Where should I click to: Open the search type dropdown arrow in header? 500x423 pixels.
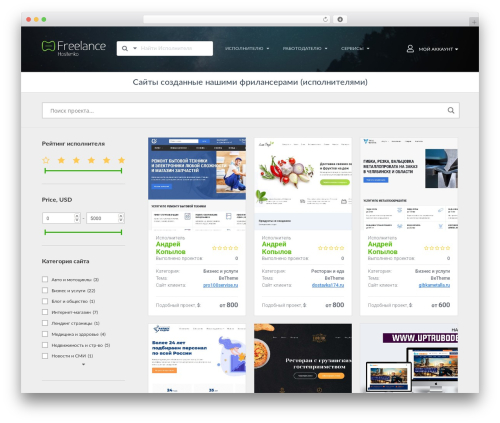click(135, 48)
